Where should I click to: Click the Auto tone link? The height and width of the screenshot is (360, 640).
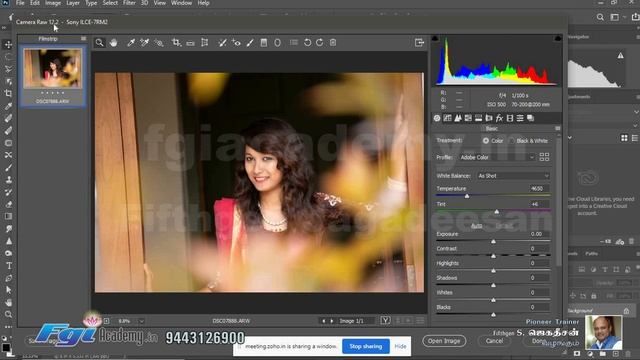[x=477, y=226]
